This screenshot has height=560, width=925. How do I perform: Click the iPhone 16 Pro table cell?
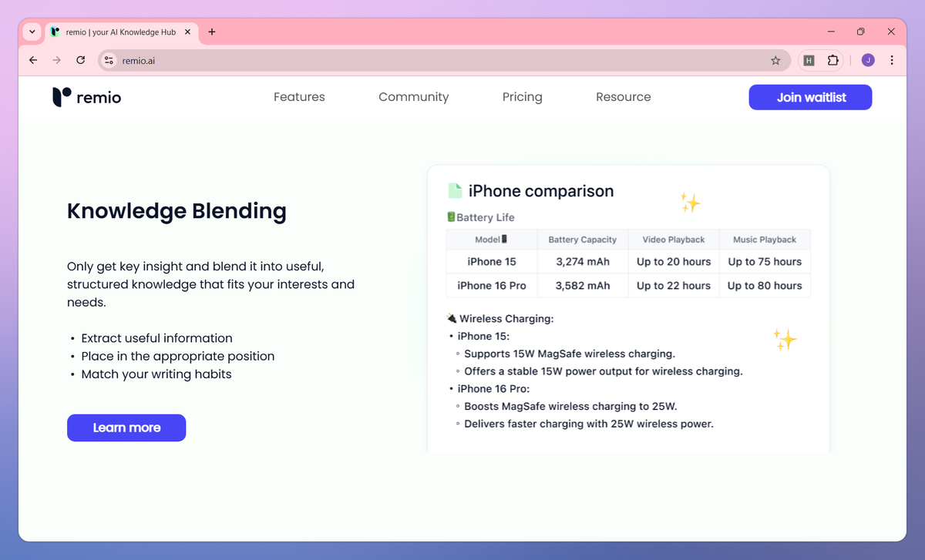click(x=492, y=286)
